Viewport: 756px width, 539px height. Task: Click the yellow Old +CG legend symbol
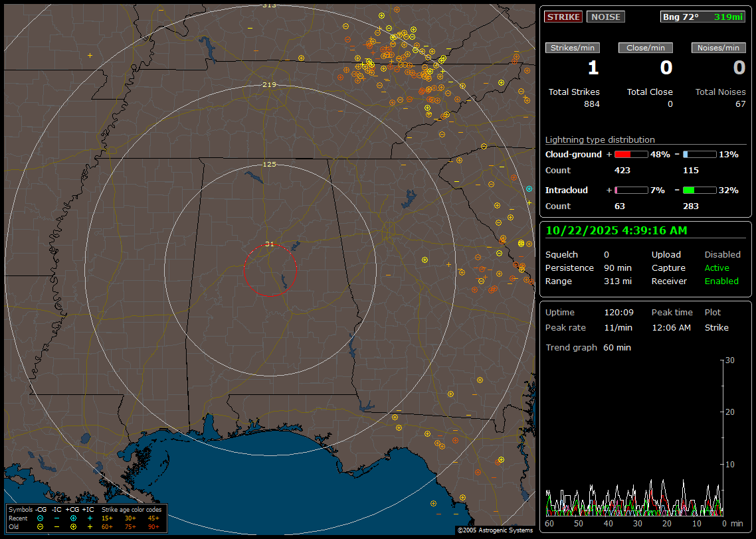73,526
